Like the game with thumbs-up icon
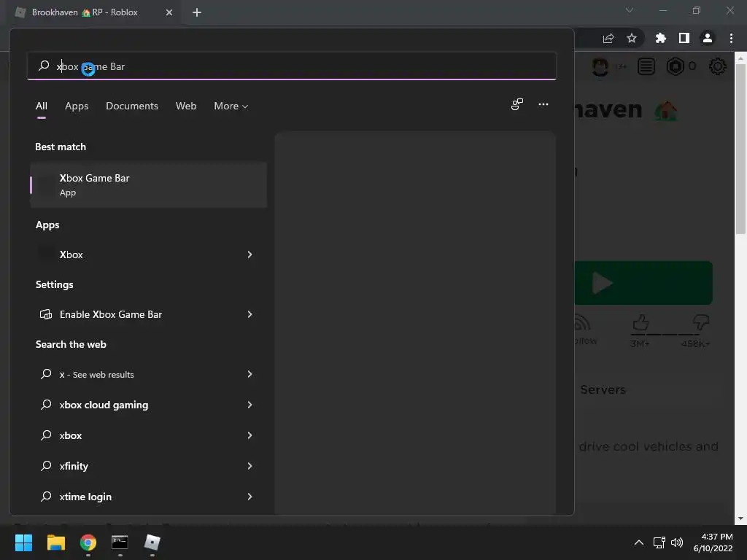Image resolution: width=747 pixels, height=560 pixels. point(640,323)
